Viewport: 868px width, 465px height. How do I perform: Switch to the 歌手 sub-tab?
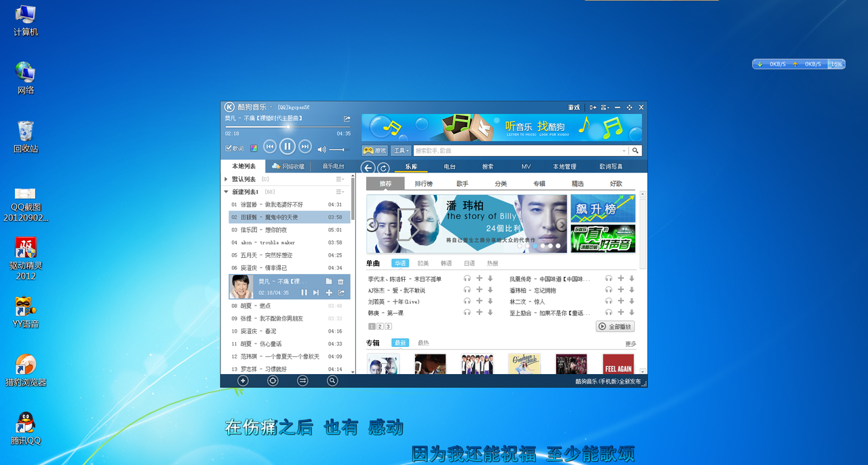point(462,184)
